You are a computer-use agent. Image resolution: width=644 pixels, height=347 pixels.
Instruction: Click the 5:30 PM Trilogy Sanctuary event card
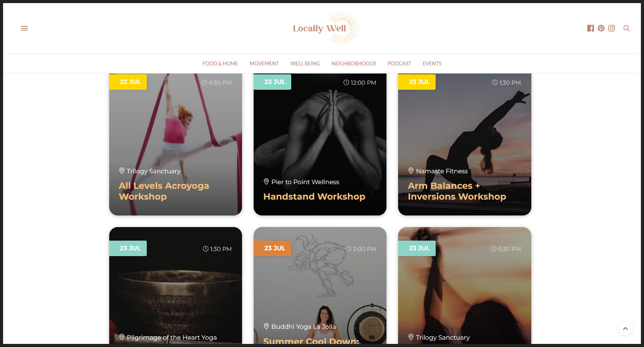point(465,285)
